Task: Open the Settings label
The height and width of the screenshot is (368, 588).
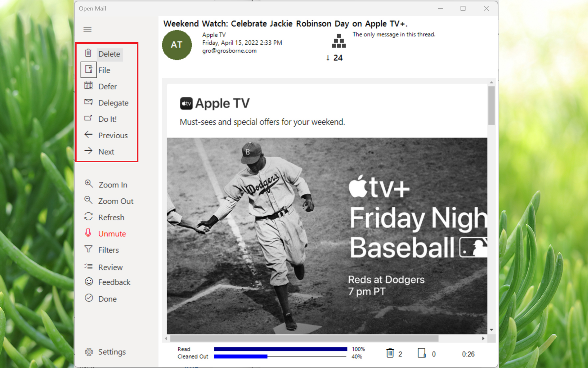Action: [112, 352]
